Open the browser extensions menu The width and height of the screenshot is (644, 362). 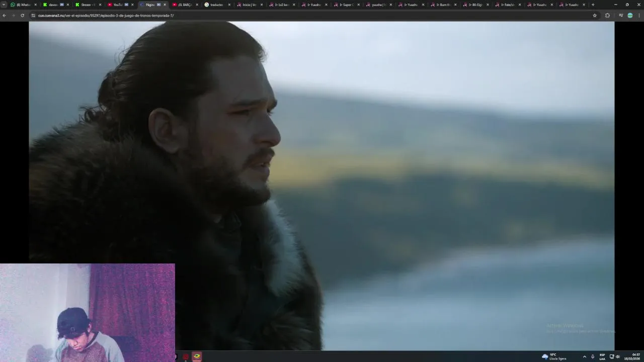pyautogui.click(x=607, y=16)
